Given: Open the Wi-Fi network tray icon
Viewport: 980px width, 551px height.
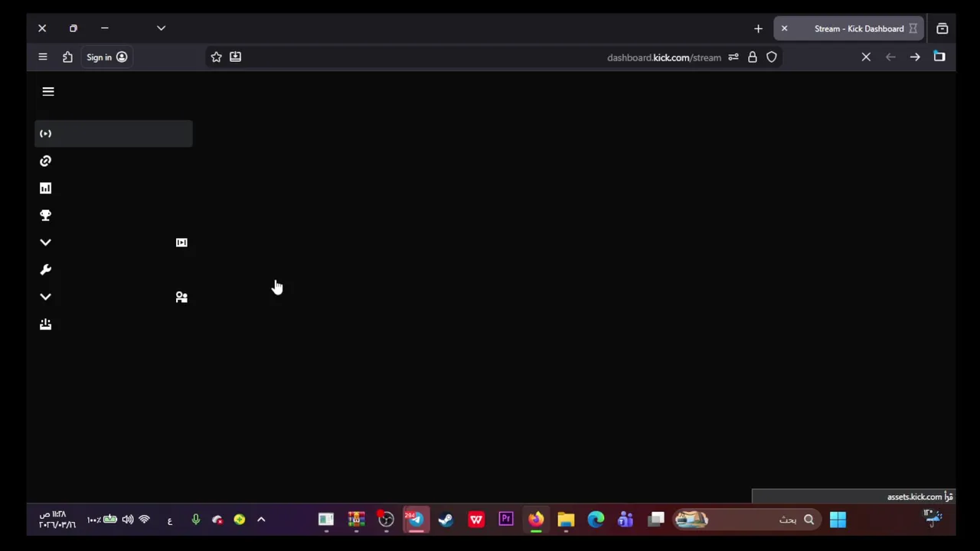Looking at the screenshot, I should [x=144, y=520].
